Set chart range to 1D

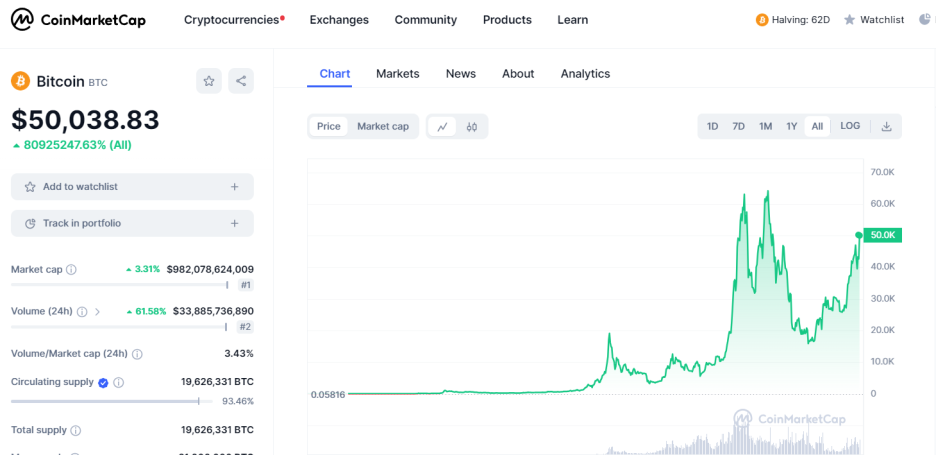712,127
